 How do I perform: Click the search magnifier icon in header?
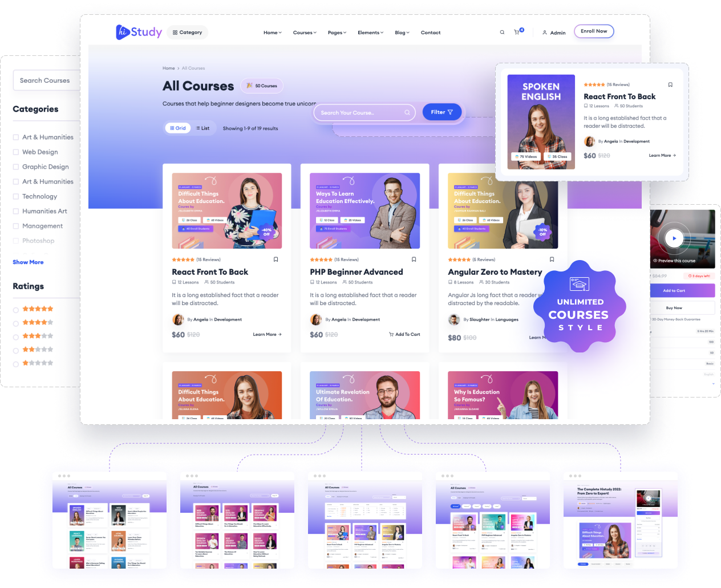502,33
